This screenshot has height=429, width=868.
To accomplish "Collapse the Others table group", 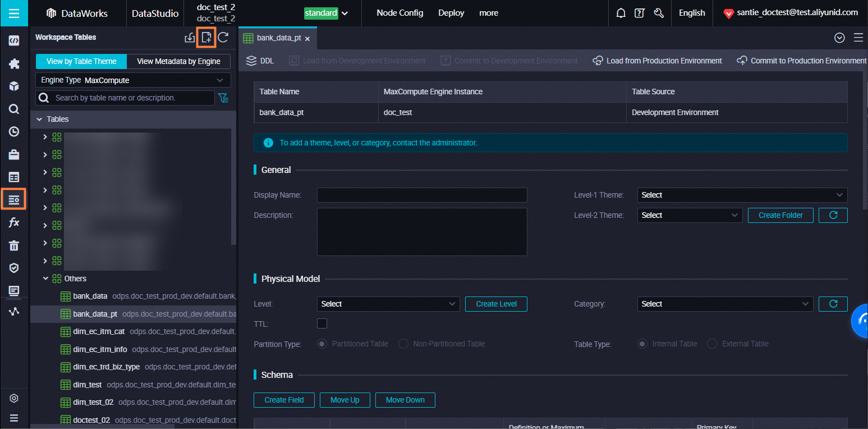I will click(x=46, y=279).
